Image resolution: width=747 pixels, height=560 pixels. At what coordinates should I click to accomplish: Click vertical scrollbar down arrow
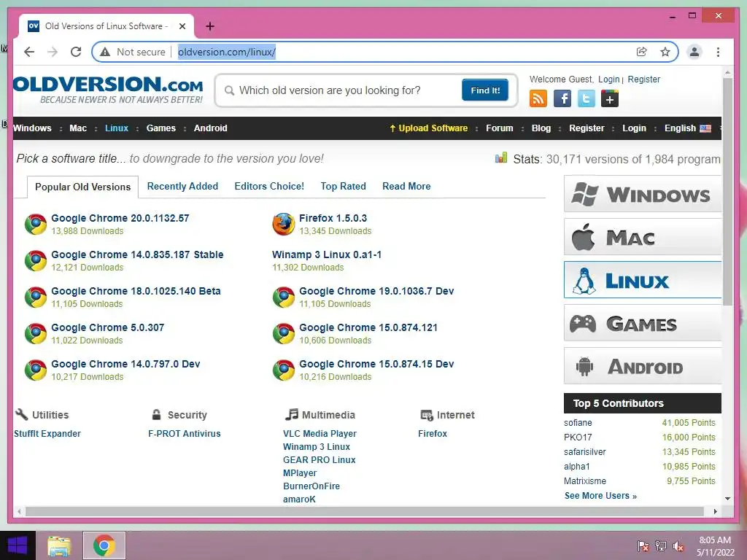pos(727,499)
